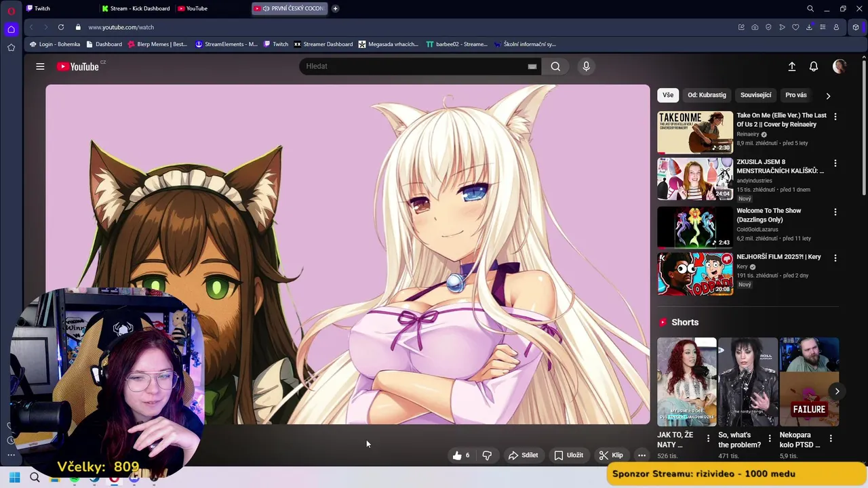The height and width of the screenshot is (488, 868).
Task: Open Opera downloads icon
Action: click(x=809, y=27)
